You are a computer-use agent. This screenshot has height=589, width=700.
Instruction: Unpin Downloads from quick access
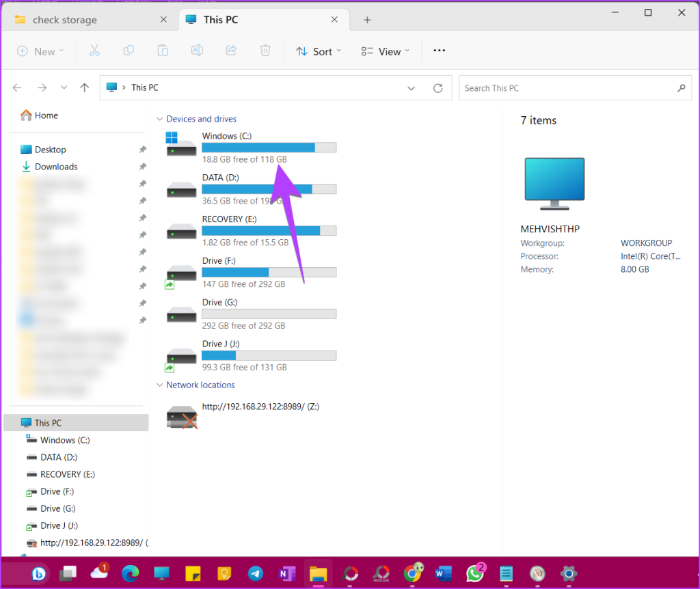142,167
